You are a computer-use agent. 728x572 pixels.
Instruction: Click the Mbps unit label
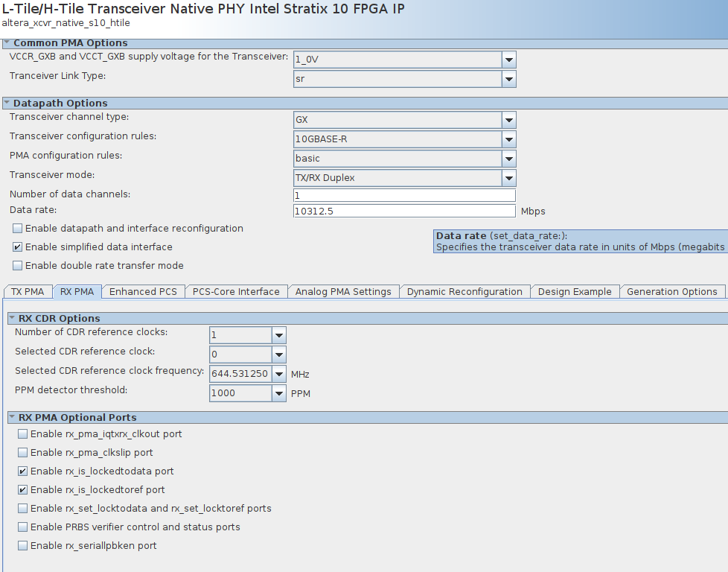pyautogui.click(x=533, y=212)
